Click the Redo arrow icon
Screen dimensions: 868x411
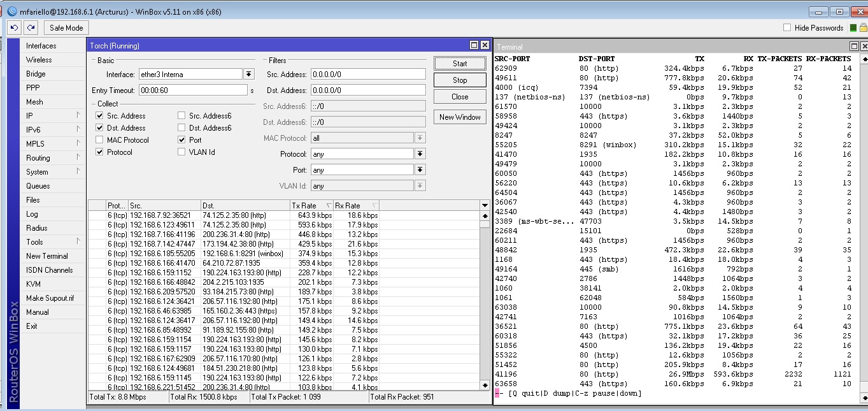31,28
